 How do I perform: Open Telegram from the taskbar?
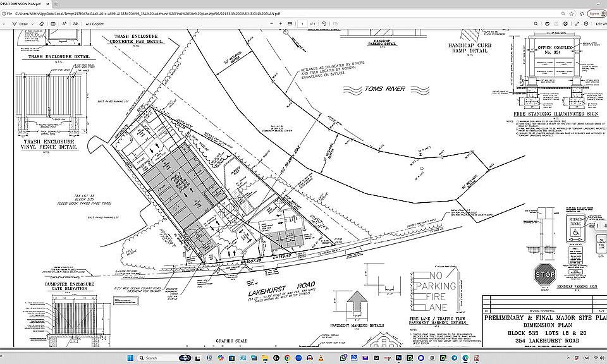click(454, 358)
